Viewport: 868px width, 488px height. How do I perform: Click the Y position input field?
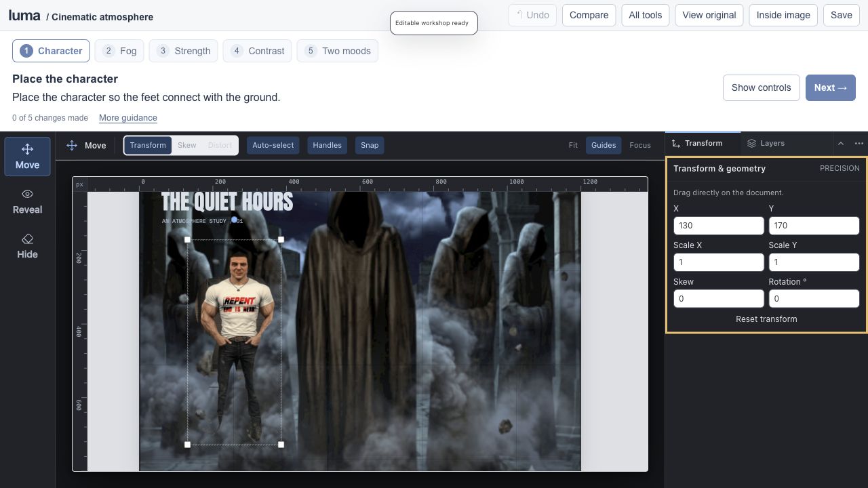[x=814, y=226]
